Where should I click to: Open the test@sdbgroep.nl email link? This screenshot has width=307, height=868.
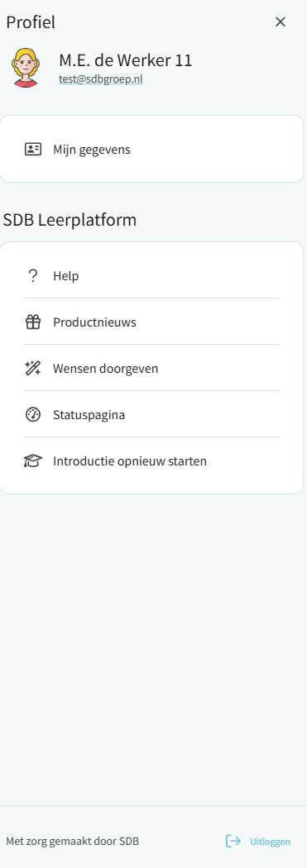(101, 79)
